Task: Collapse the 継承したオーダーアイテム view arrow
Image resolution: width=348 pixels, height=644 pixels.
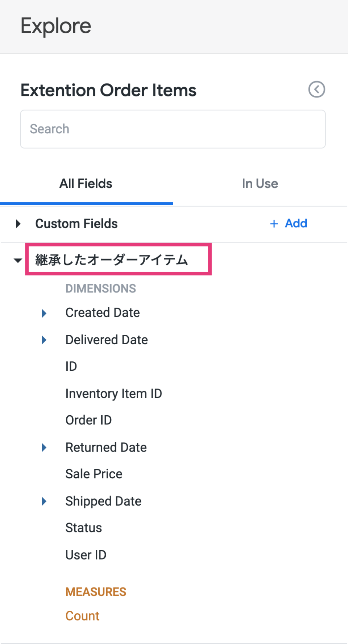Action: (18, 260)
